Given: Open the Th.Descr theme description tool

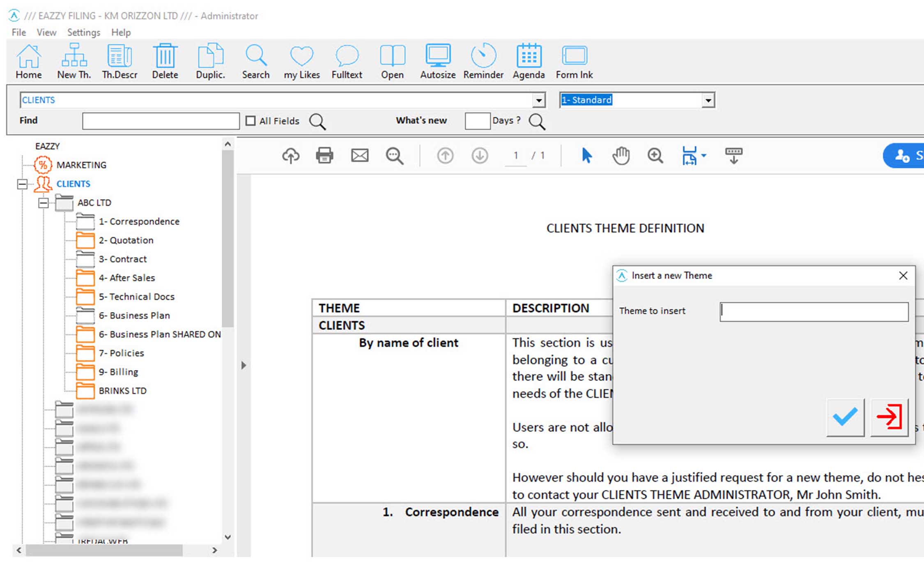Looking at the screenshot, I should (120, 61).
